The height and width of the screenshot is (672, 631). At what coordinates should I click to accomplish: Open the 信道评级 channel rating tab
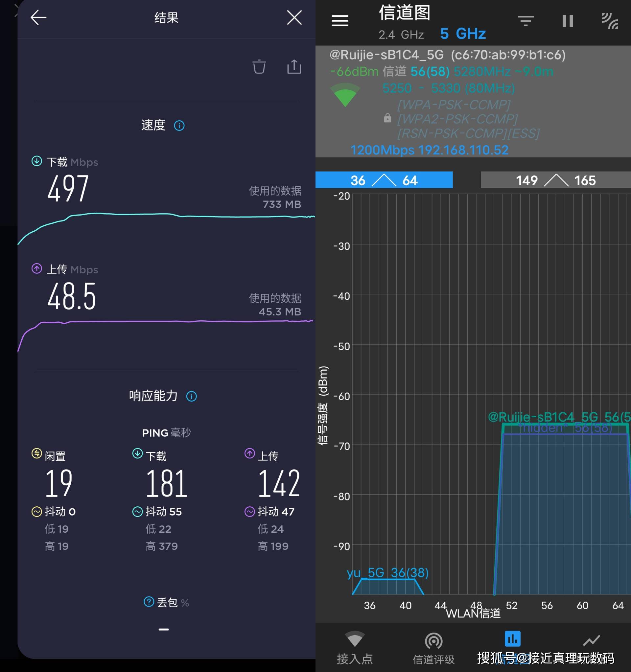pos(433,648)
